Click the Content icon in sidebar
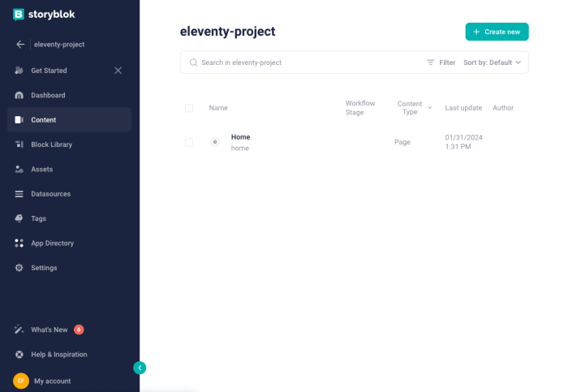 pos(19,120)
